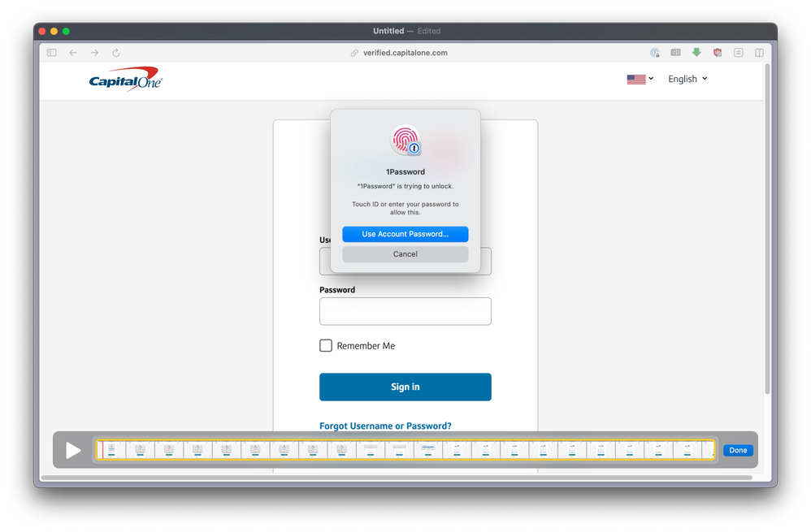Open the locked 1Password extension icon
This screenshot has width=811, height=532.
[x=655, y=53]
